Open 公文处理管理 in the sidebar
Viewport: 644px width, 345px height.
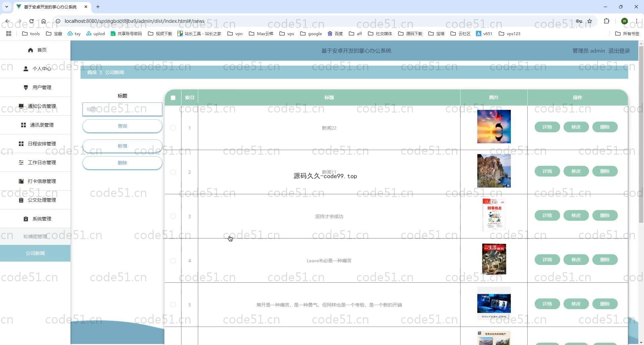[x=35, y=200]
